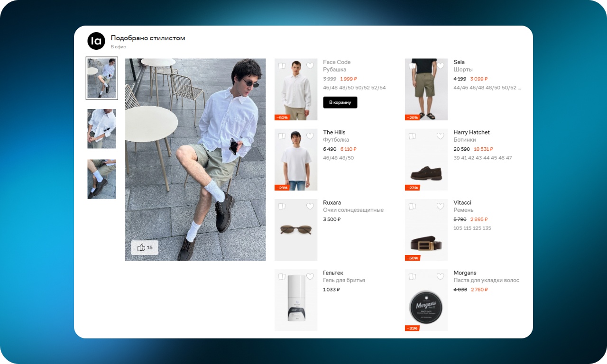
Task: Click product title 'Ботинки'
Action: (x=465, y=140)
